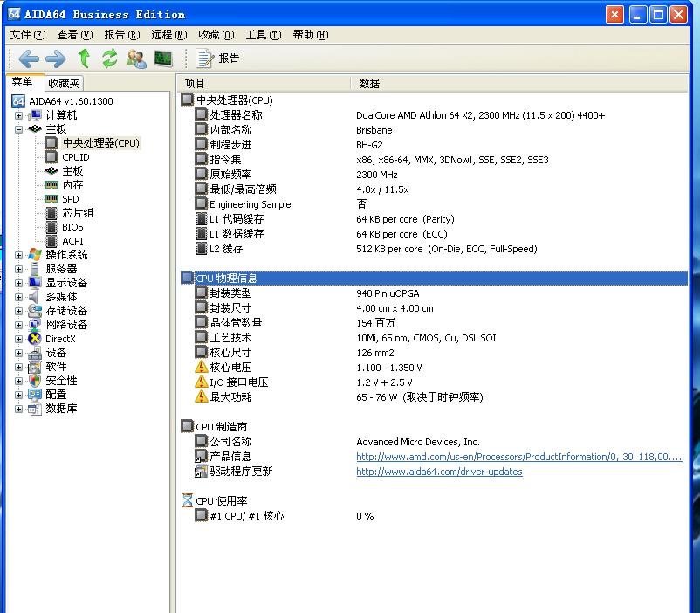Screen dimensions: 700x613
Task: Click the 数据库 database icon
Action: point(35,409)
